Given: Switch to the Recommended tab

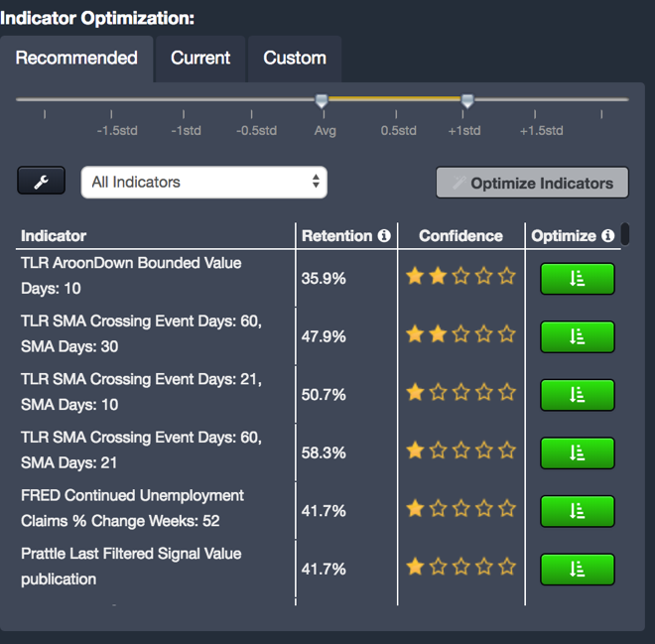Looking at the screenshot, I should click(x=76, y=59).
